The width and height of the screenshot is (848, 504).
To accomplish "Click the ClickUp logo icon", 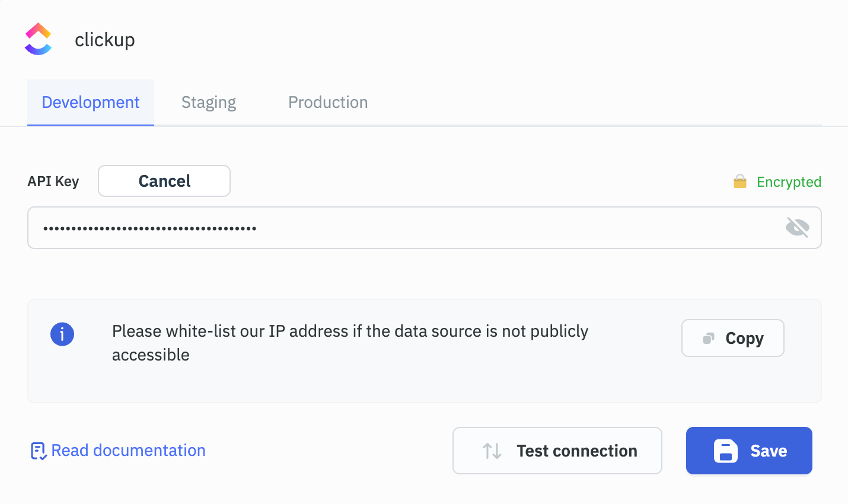I will pos(38,39).
